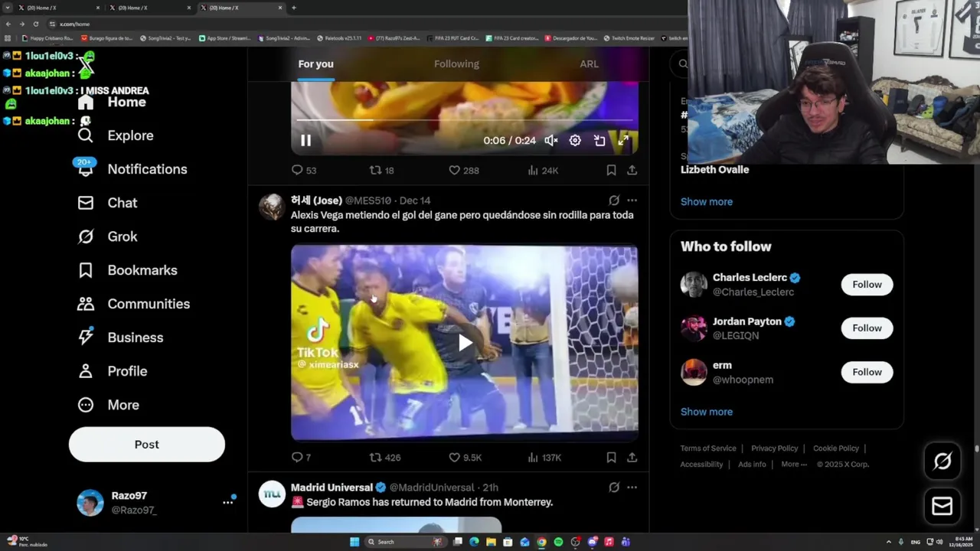Viewport: 980px width, 551px height.
Task: View 137K views analytics on Jose's post
Action: [x=544, y=458]
